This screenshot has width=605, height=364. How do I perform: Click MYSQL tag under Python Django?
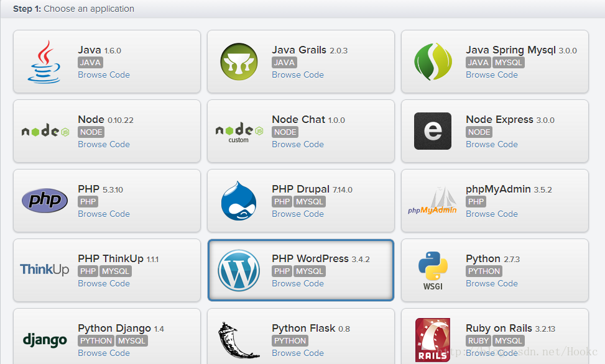click(132, 340)
